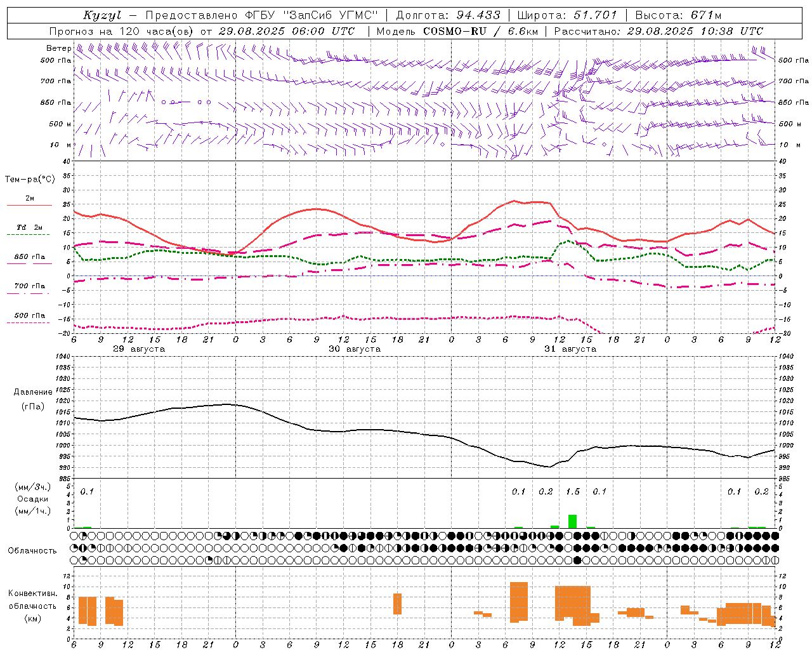This screenshot has width=812, height=650.
Task: Click the Рассчитано: 29.08.2025 10:38 UTC timestamp
Action: point(658,31)
